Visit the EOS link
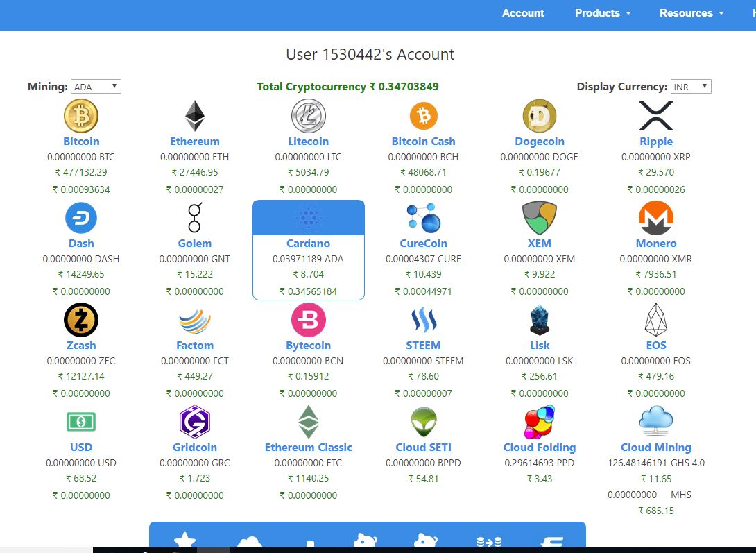 [655, 346]
